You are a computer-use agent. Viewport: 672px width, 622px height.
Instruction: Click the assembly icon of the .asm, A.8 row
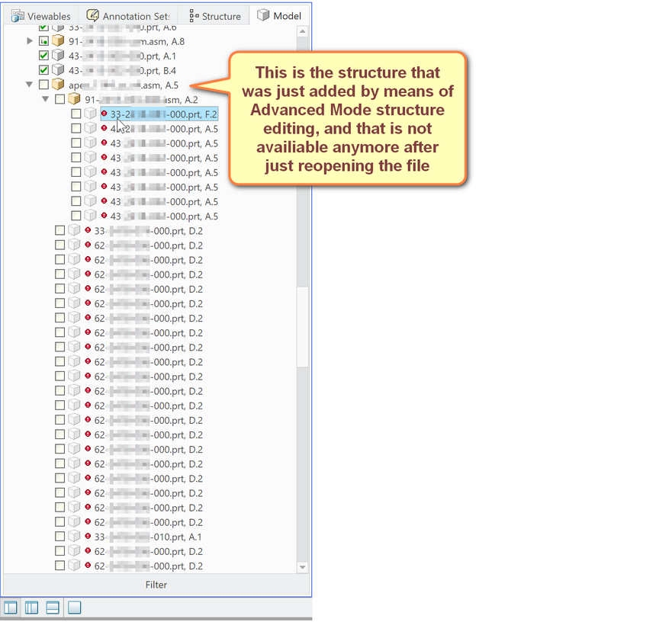tap(58, 40)
